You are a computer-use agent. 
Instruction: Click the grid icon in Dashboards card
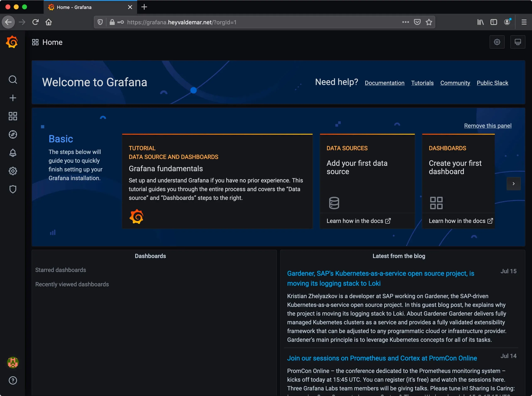[x=436, y=203]
